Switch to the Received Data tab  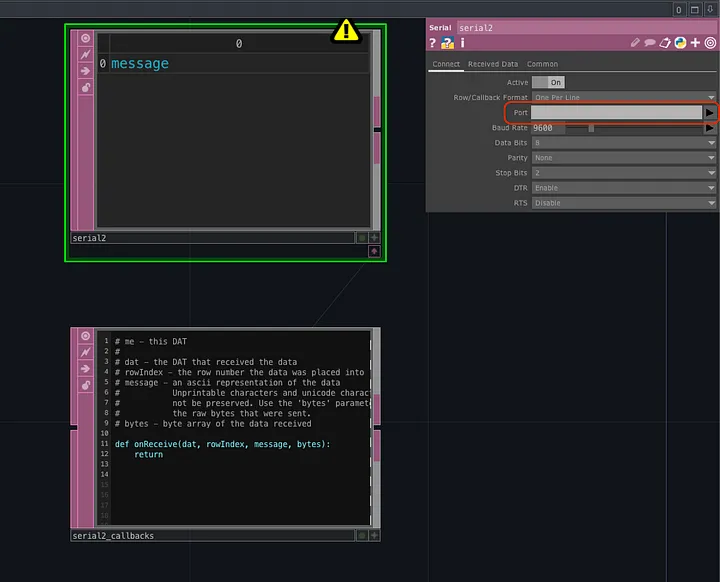click(x=493, y=64)
